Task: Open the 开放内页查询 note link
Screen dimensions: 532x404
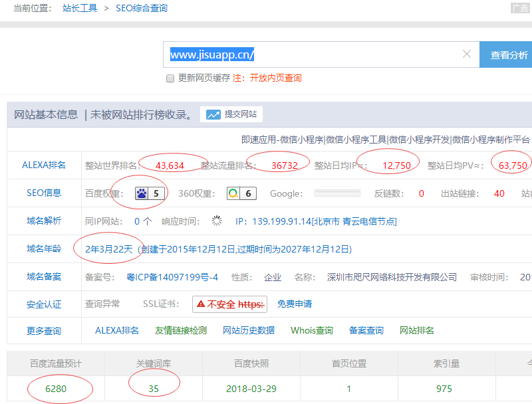Action: (275, 78)
